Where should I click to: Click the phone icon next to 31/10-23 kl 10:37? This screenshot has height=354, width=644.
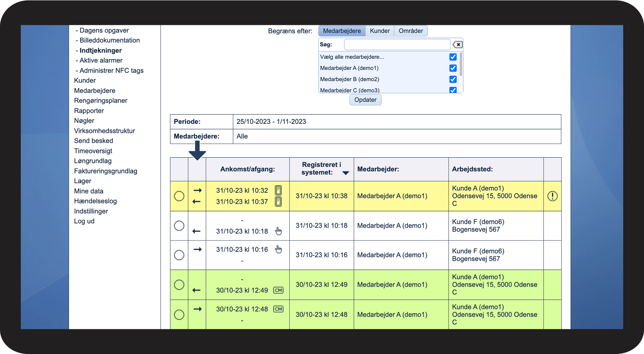[x=278, y=202]
